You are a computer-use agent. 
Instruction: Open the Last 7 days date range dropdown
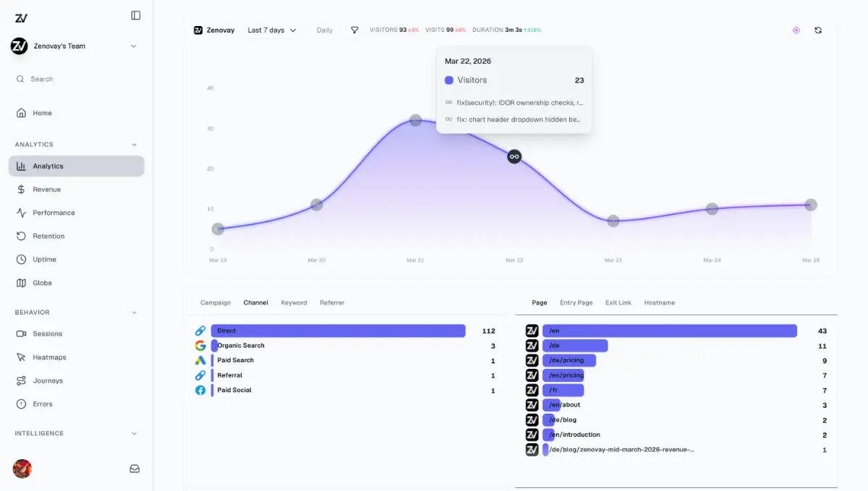tap(272, 30)
